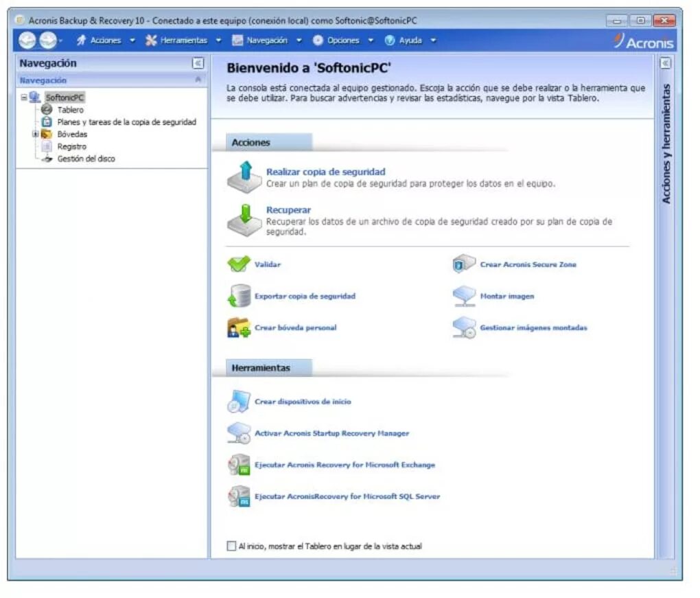This screenshot has width=700, height=598.
Task: Click the Gestionar imágenes montadas icon
Action: coord(465,327)
